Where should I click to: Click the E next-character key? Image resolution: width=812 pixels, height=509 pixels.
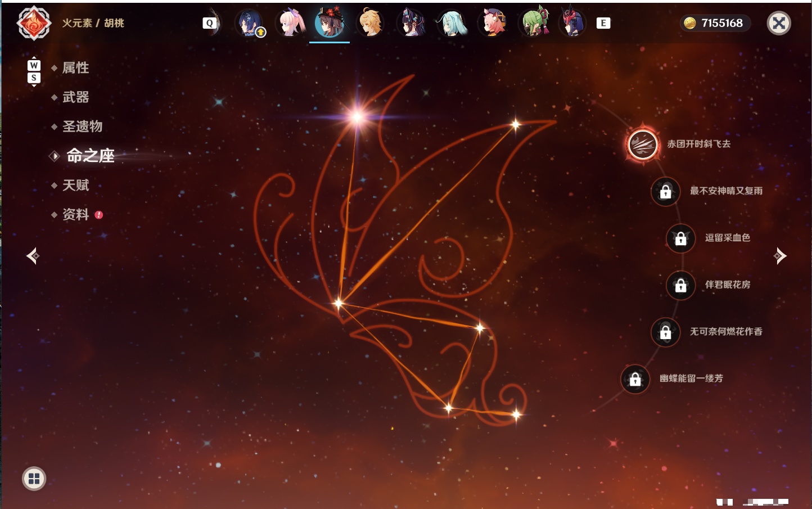click(x=603, y=23)
